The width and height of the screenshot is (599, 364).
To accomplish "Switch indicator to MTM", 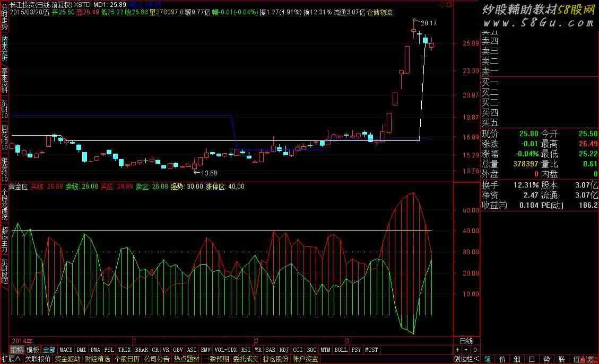I will tap(325, 350).
